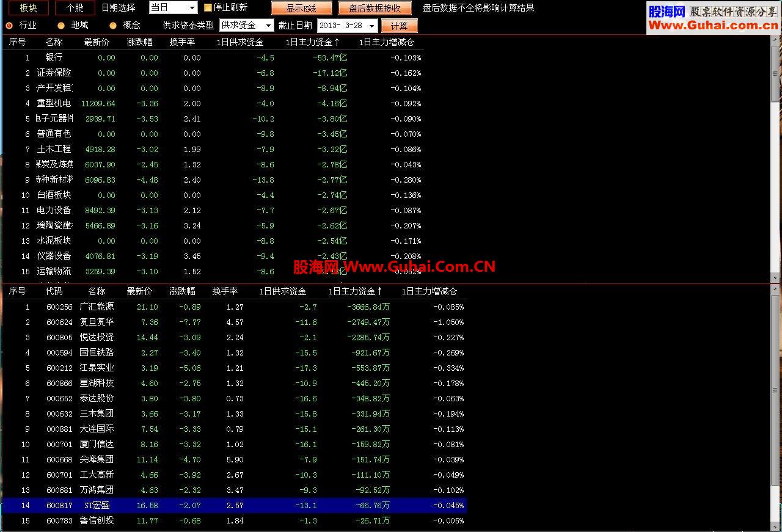Select the 土木工程 industry row
The height and width of the screenshot is (532, 782).
coord(213,149)
